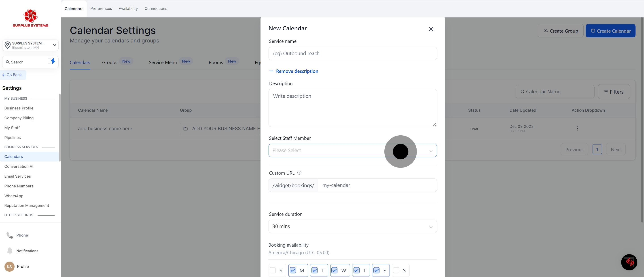Image resolution: width=644 pixels, height=277 pixels.
Task: Expand the Surplus Systems location switcher
Action: click(x=30, y=45)
